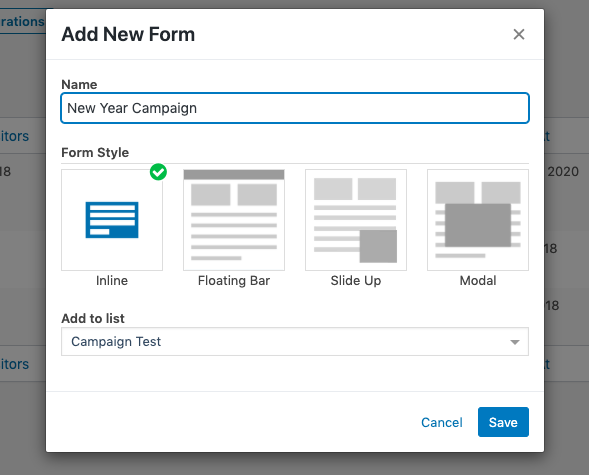Viewport: 589px width, 475px height.
Task: Click Campaign Test in list selector
Action: pyautogui.click(x=116, y=342)
